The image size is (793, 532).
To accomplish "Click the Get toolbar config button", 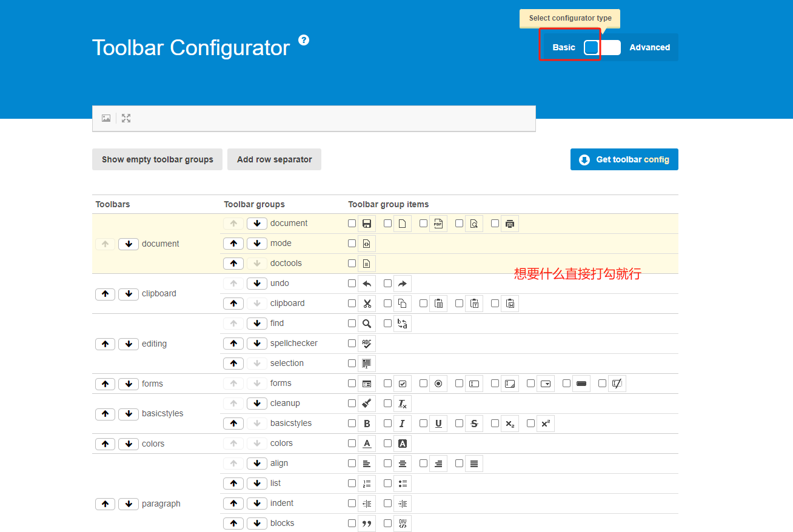I will [x=624, y=159].
